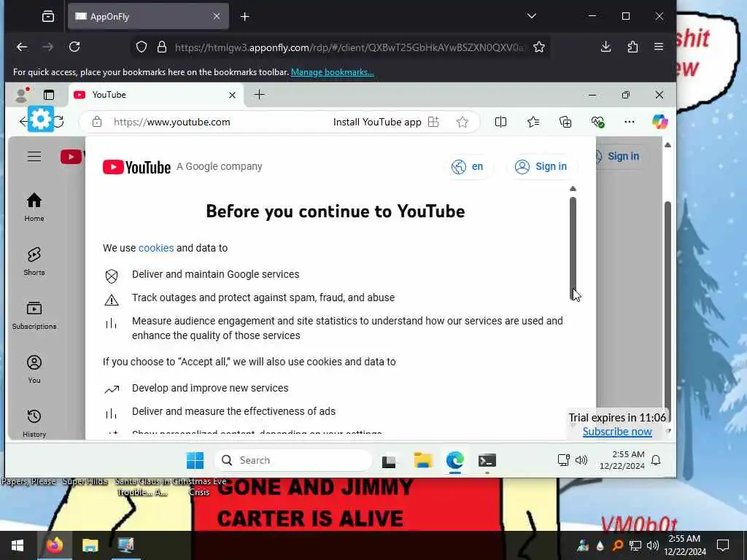This screenshot has width=747, height=560.
Task: Click Sign in behind the dialog
Action: click(x=622, y=156)
